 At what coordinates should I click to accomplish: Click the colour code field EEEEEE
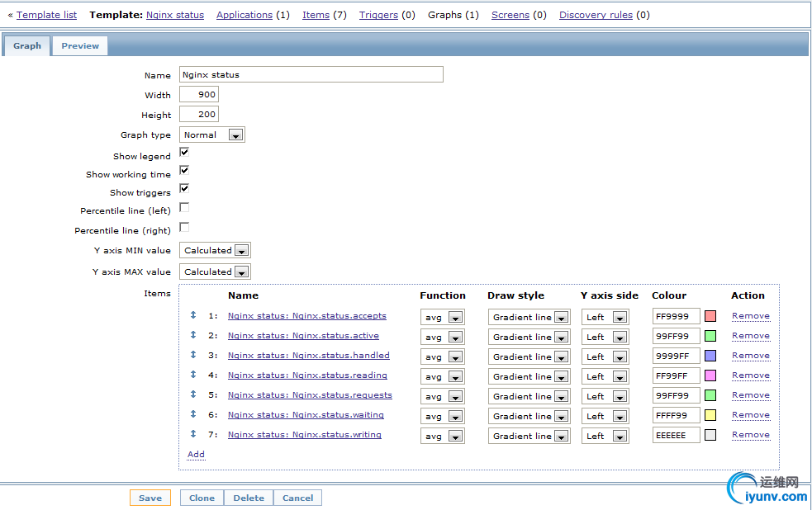pos(677,435)
